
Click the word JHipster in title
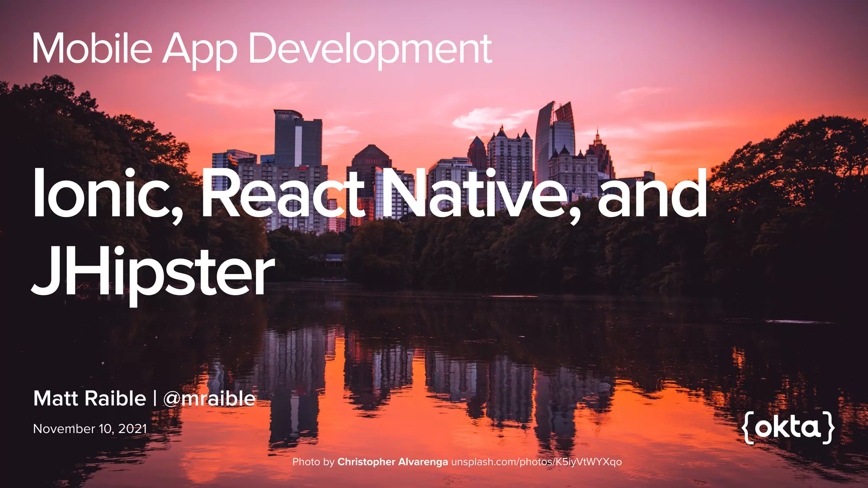click(153, 271)
